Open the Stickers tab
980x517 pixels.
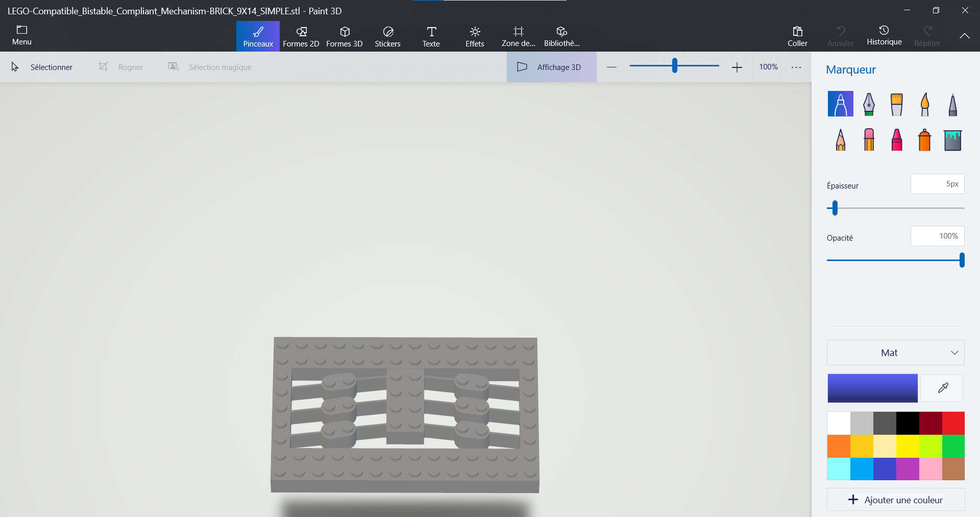[x=387, y=36]
